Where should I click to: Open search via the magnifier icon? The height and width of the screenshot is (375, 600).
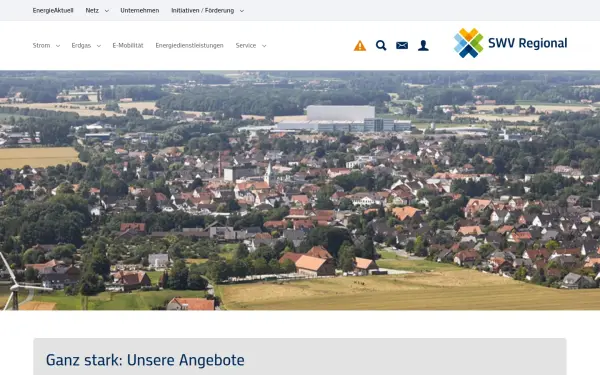pos(381,46)
